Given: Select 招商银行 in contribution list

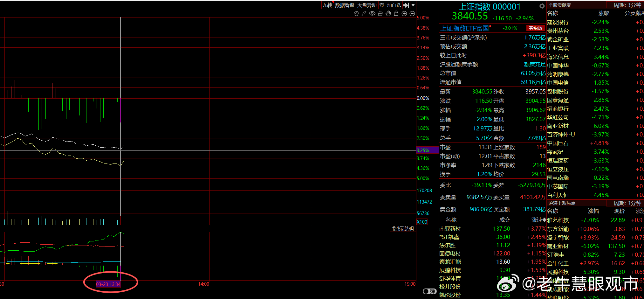Looking at the screenshot, I should pos(558,109).
